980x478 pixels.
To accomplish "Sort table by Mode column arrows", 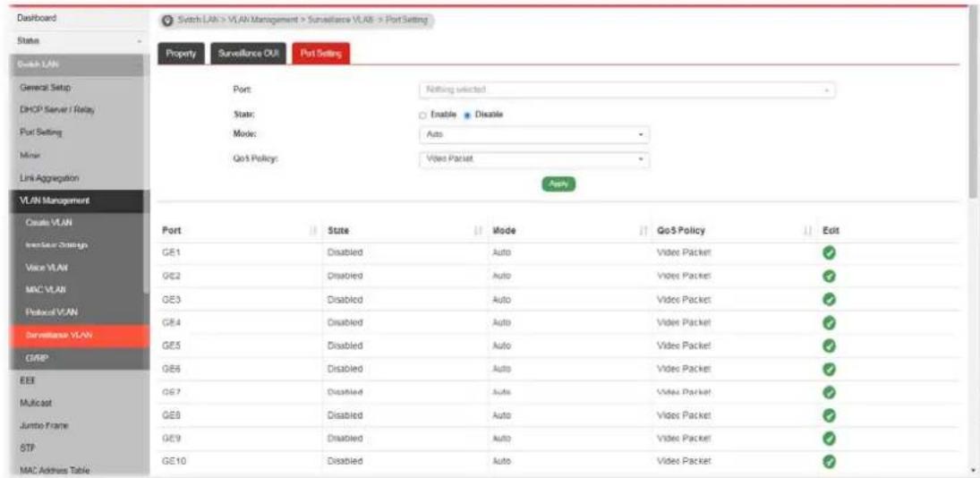I will coord(643,231).
